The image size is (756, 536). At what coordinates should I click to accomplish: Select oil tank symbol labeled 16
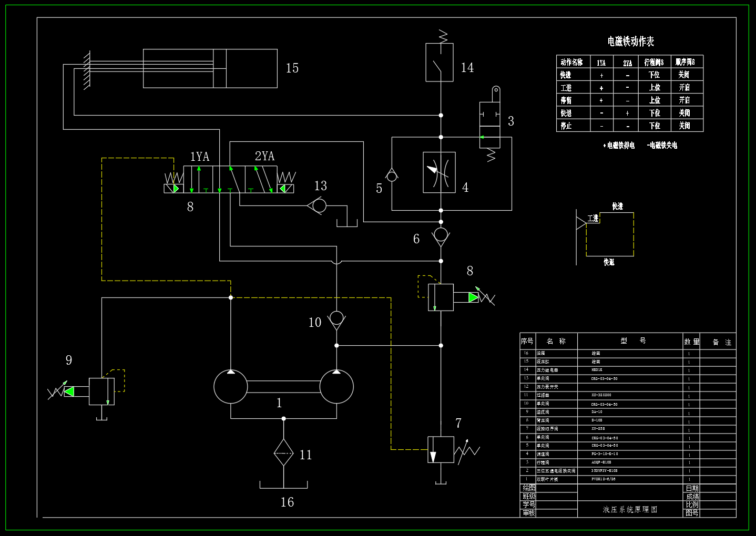pos(284,485)
